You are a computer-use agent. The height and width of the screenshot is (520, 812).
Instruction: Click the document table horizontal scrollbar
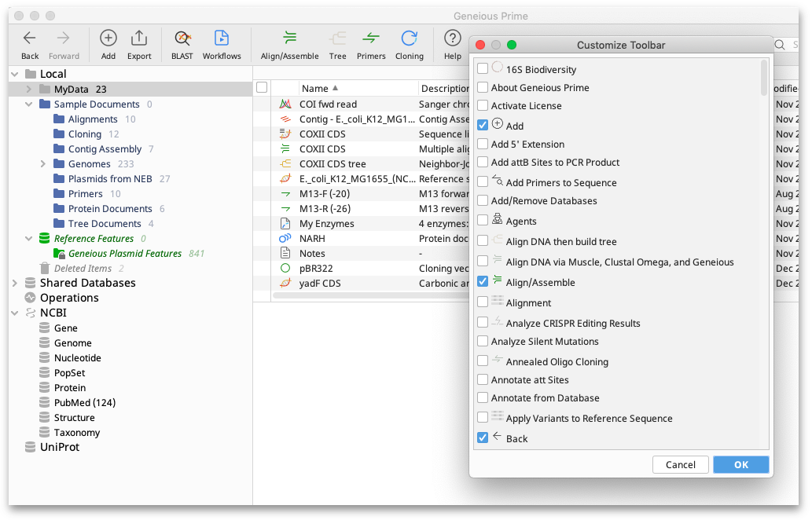(370, 295)
